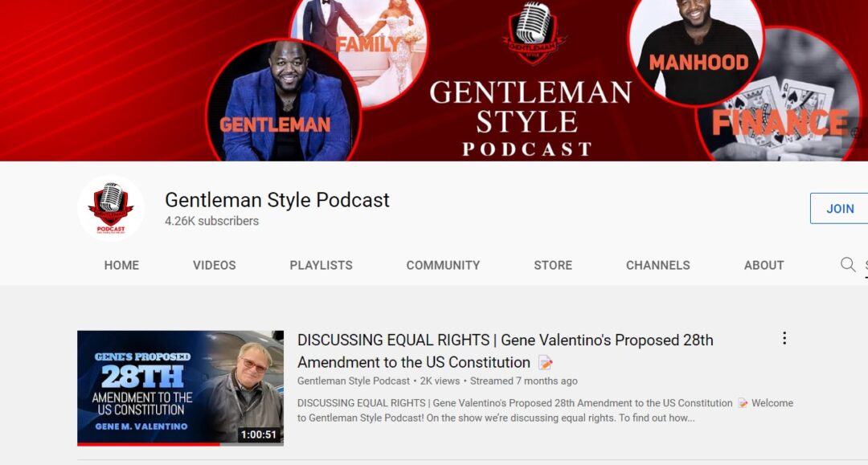
Task: Click the GENTLEMAN STYLE PODCAST banner title
Action: (530, 118)
